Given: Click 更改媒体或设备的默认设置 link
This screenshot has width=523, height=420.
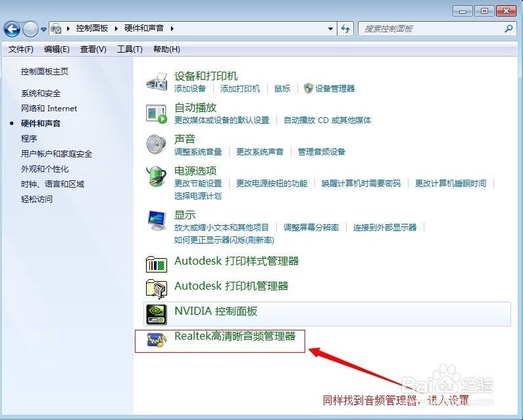Looking at the screenshot, I should (x=222, y=120).
